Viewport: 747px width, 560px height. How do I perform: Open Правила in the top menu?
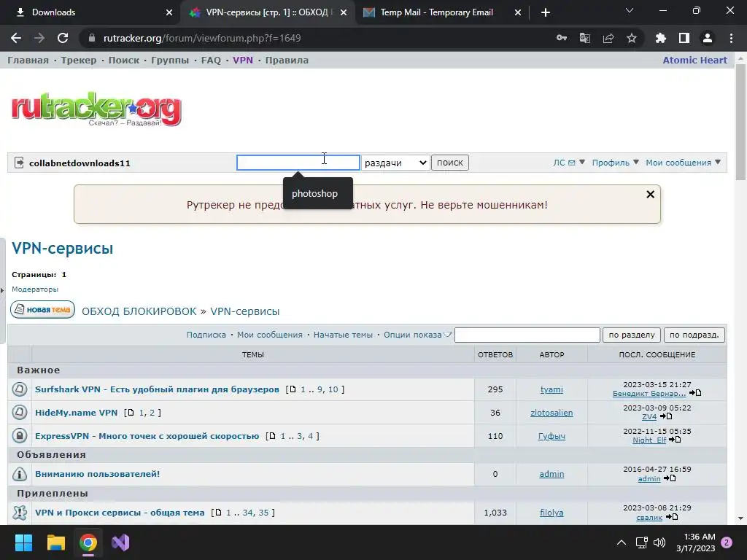coord(287,60)
